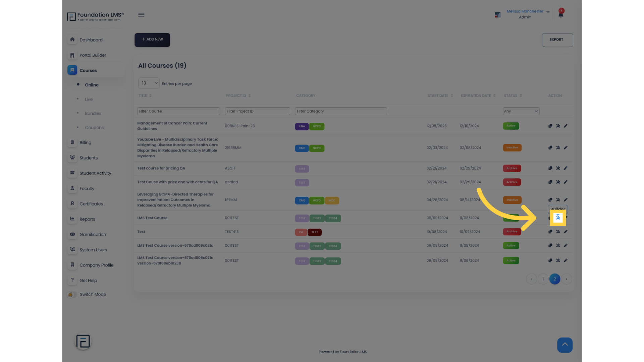Toggle to page 2 of course listings
Screen dimensions: 644x362
click(x=555, y=279)
